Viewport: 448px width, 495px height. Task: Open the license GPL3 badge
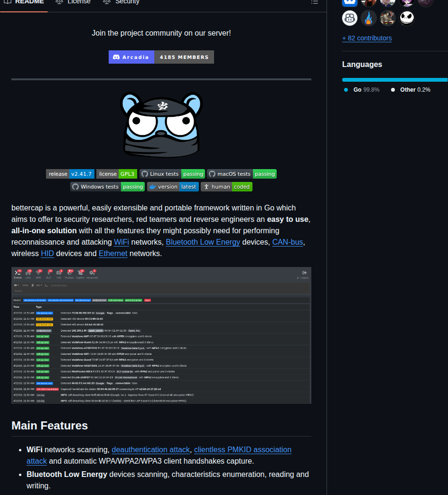coord(117,174)
